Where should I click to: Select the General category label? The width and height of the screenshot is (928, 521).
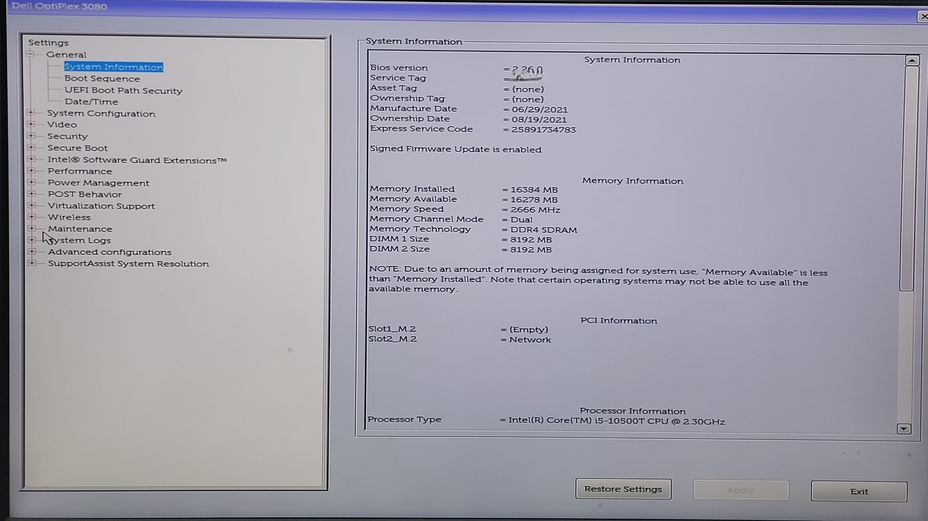[x=66, y=54]
